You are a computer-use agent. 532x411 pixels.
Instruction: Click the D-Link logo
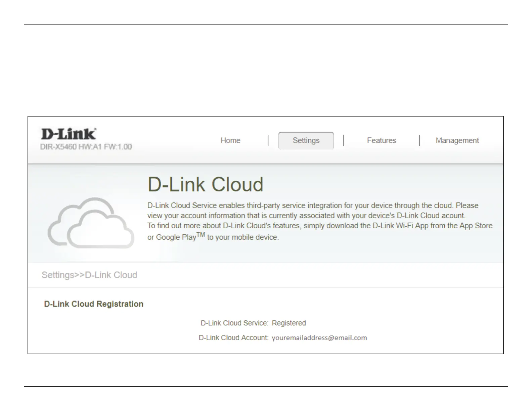click(69, 134)
